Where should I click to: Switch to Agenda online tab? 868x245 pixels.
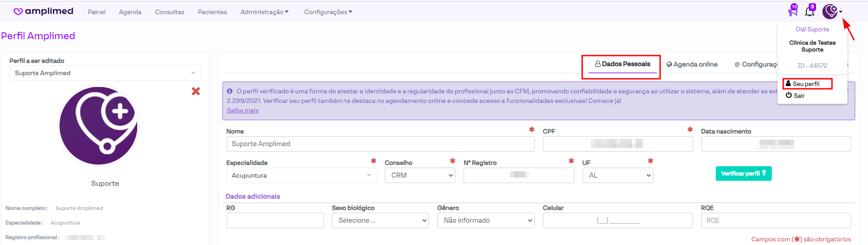point(692,65)
